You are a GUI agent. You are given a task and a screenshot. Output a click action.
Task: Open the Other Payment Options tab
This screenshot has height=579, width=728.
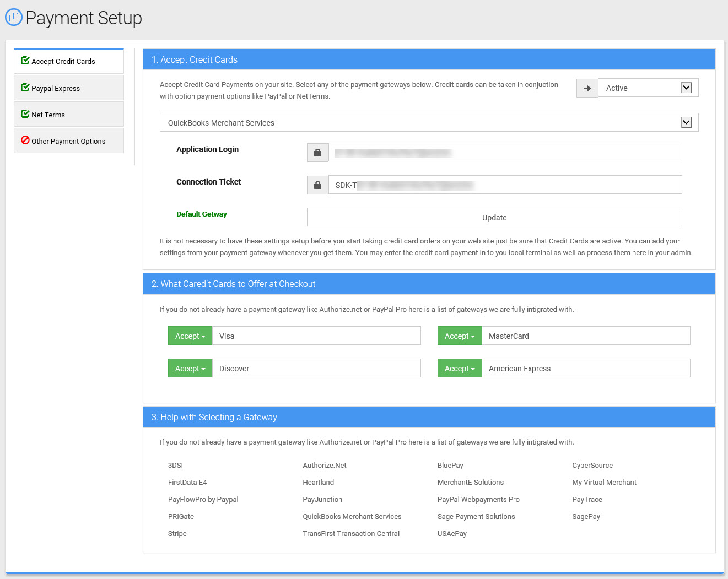click(69, 141)
